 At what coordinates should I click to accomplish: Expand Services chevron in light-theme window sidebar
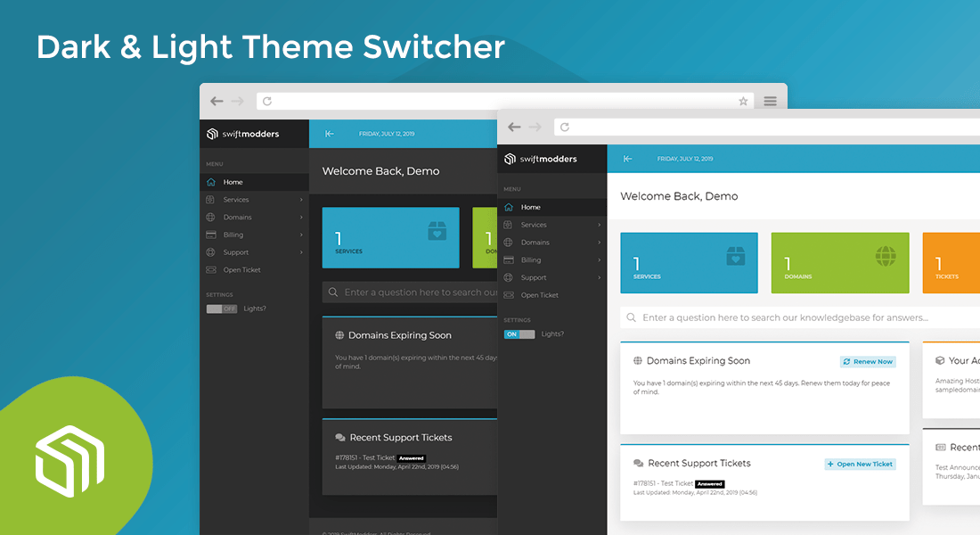(x=599, y=225)
